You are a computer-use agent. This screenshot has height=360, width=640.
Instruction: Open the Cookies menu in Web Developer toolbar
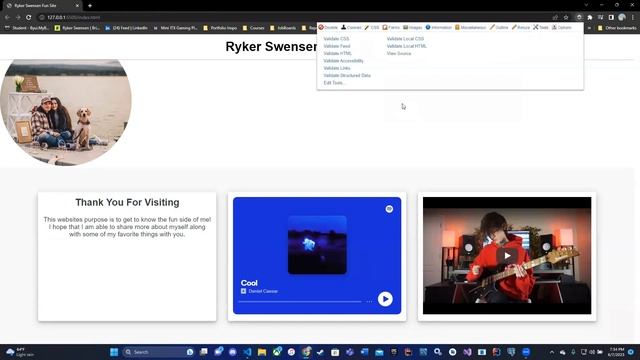point(351,27)
